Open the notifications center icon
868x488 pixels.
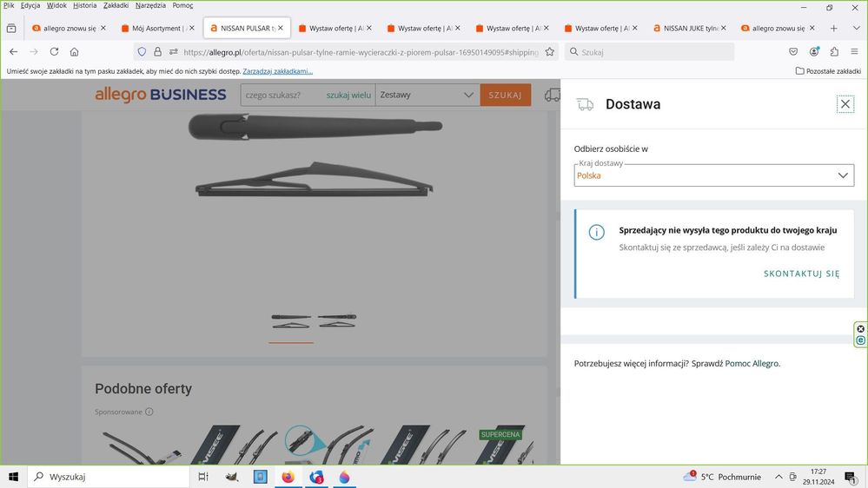tap(850, 477)
